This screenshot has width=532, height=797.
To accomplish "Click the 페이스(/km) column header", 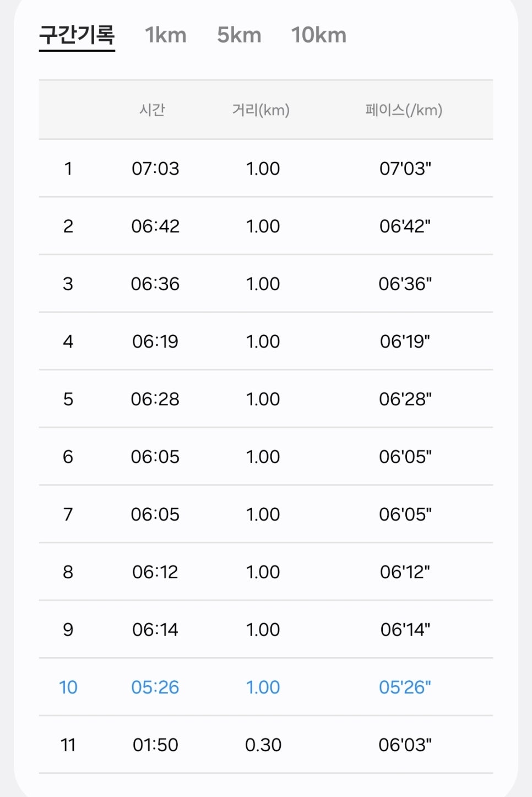I will tap(404, 110).
